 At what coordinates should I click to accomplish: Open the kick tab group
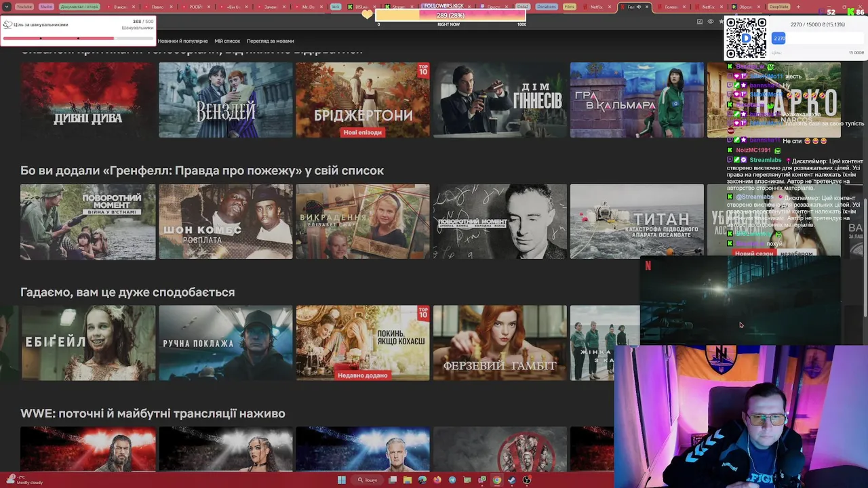pos(336,7)
